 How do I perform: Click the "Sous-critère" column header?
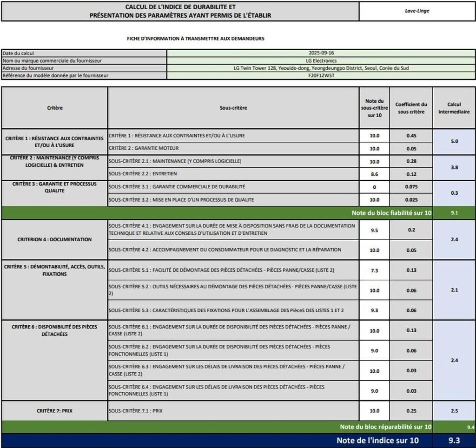(233, 108)
